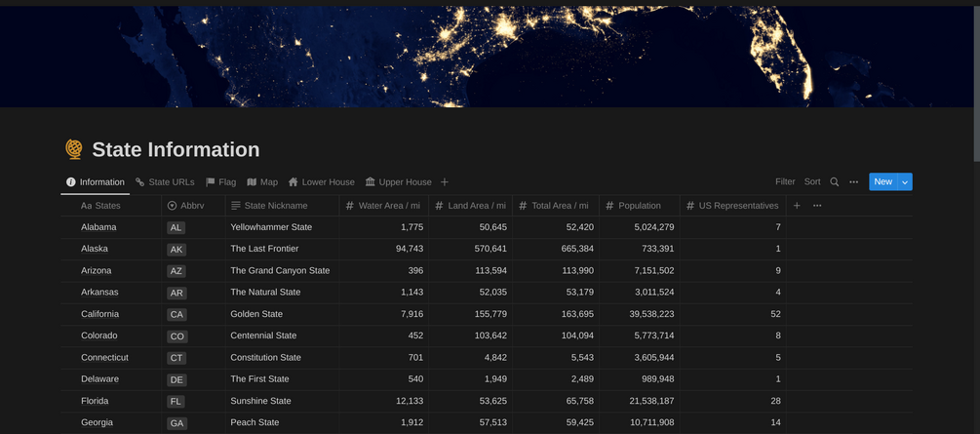
Task: Open the Colorado row
Action: point(98,335)
